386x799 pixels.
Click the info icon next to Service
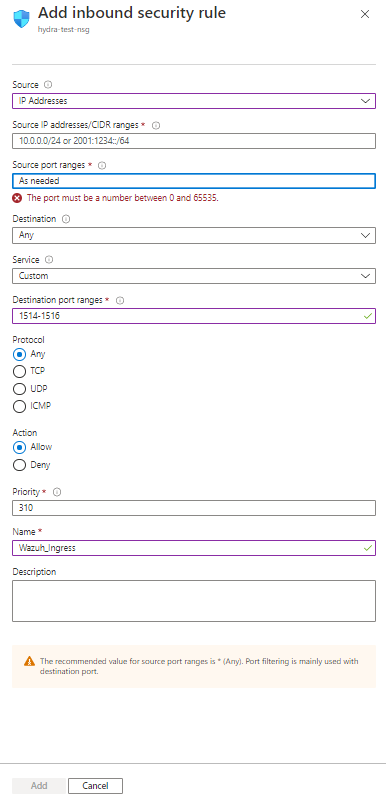[x=49, y=260]
